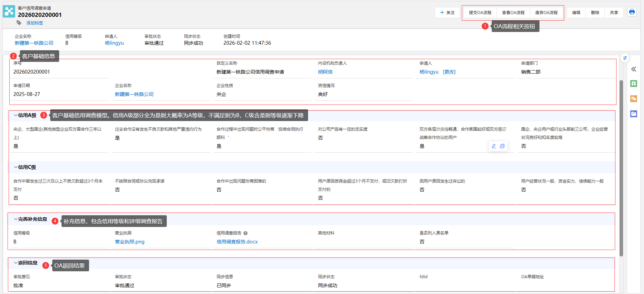
Task: Collapse the 信用A级 section
Action: coord(16,115)
